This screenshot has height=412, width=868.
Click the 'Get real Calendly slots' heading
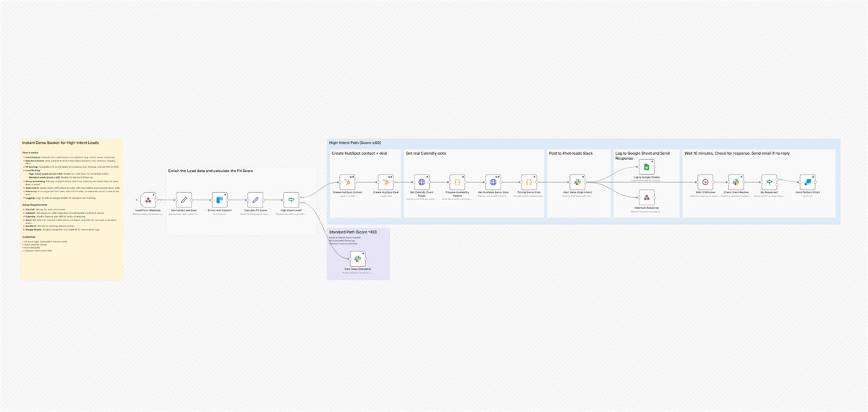[x=427, y=153]
